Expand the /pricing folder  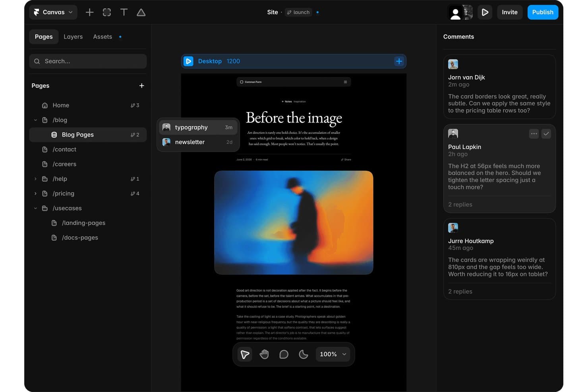(x=35, y=193)
